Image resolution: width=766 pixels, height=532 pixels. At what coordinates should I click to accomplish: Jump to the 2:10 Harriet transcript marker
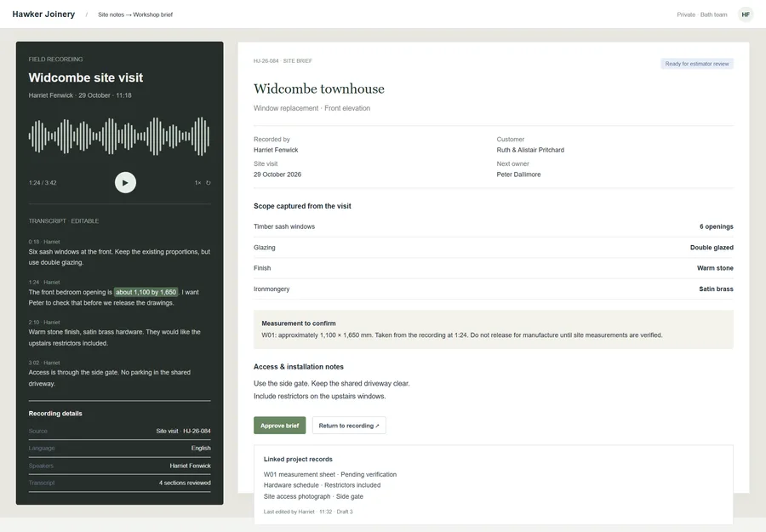44,323
